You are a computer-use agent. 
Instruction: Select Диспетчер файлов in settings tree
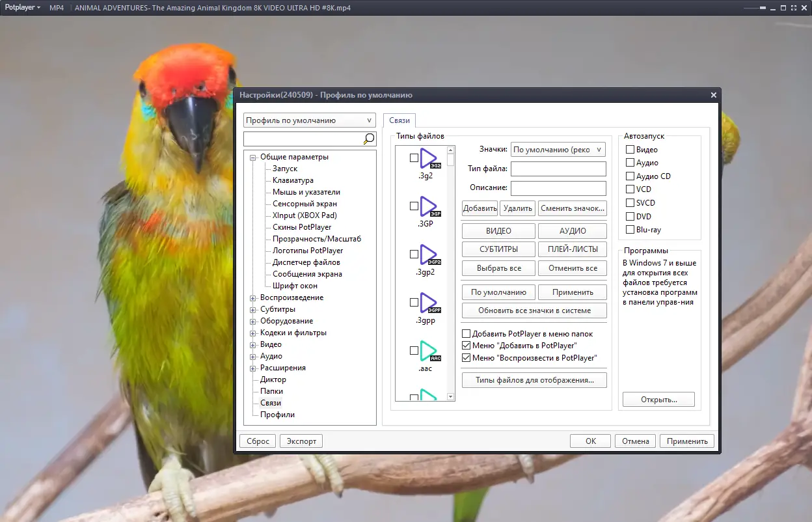[x=306, y=262]
